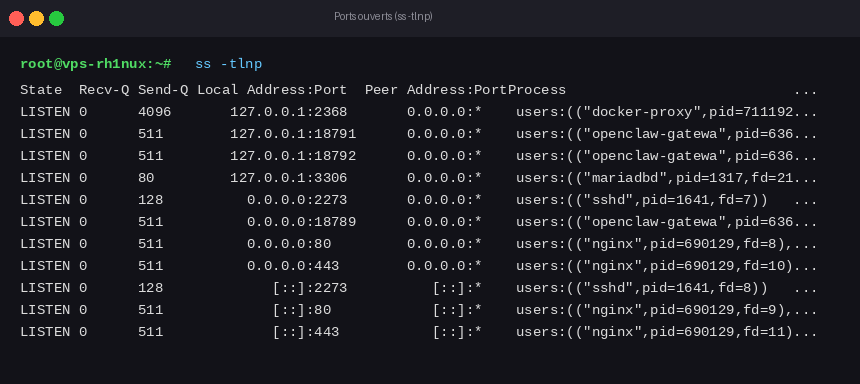Click local address 0.0.0.0:443
The height and width of the screenshot is (384, 860).
[293, 266]
